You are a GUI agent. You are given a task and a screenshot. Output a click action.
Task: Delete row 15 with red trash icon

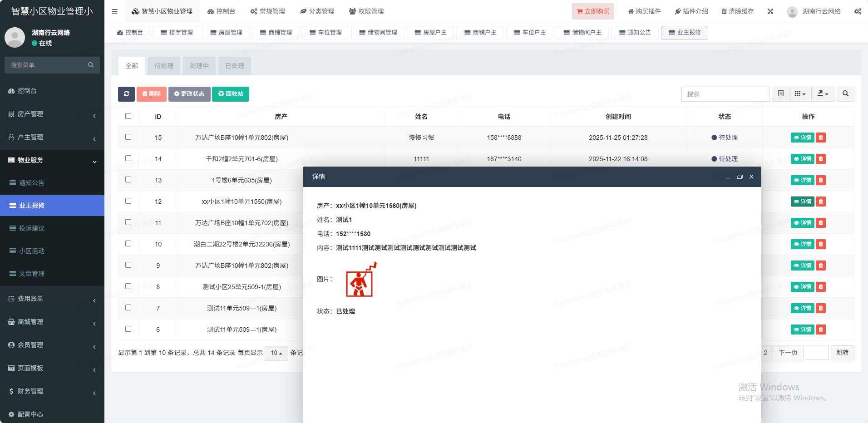pos(821,138)
